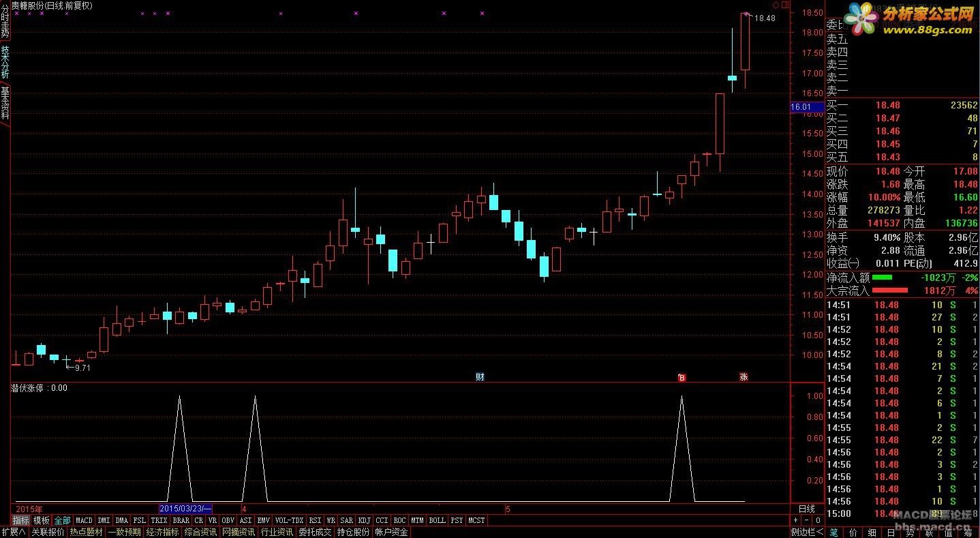Switch indicator to OBV
The width and height of the screenshot is (980, 538).
pos(228,520)
